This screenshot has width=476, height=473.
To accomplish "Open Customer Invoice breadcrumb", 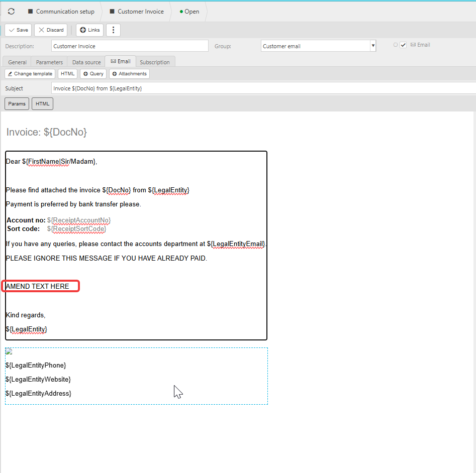I will (x=137, y=12).
